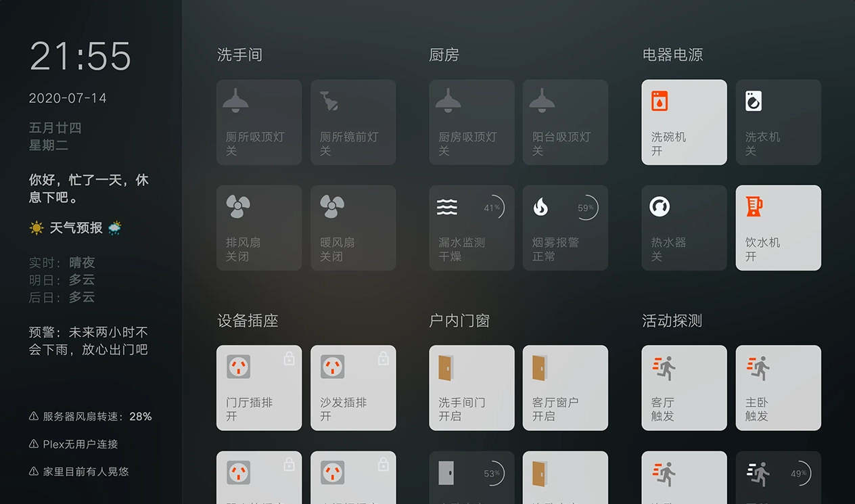Image resolution: width=855 pixels, height=504 pixels.
Task: Click the weekday text 星期二
Action: tap(49, 145)
